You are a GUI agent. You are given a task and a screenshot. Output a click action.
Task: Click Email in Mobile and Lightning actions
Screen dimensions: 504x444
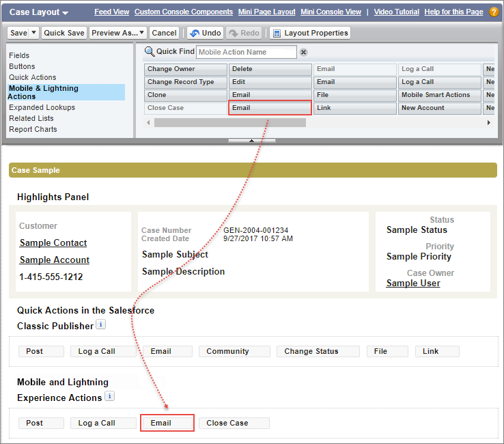[167, 423]
